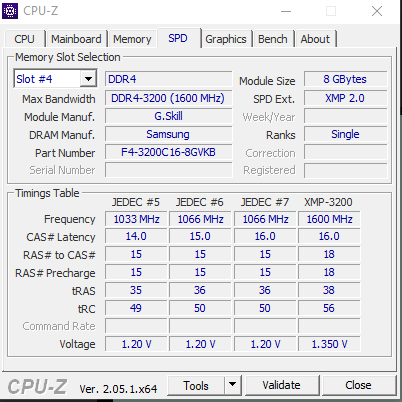Open the Tools dropdown arrow

[x=233, y=385]
